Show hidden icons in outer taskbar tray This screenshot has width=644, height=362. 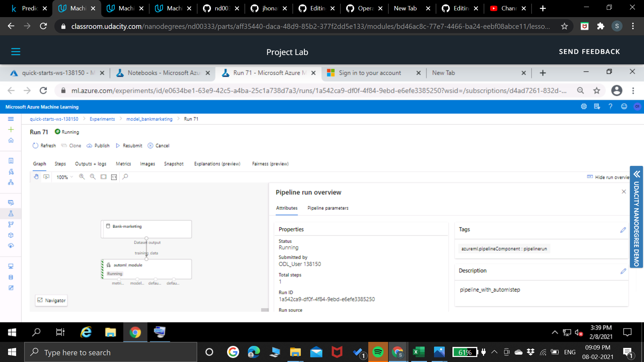coord(494,352)
